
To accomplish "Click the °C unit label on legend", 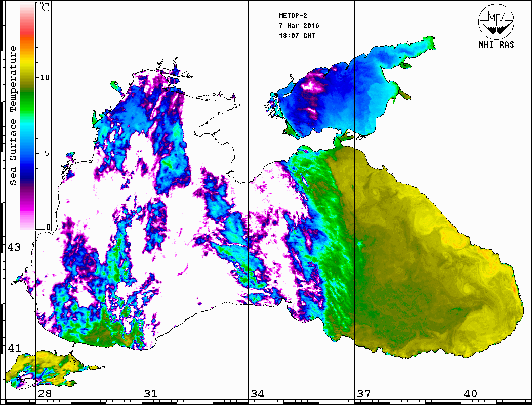I will (45, 7).
